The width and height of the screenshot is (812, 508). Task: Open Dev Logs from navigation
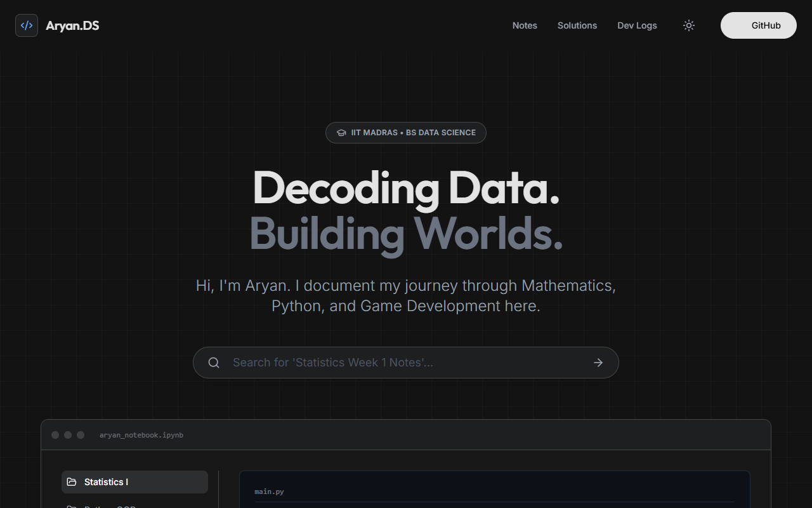[637, 25]
